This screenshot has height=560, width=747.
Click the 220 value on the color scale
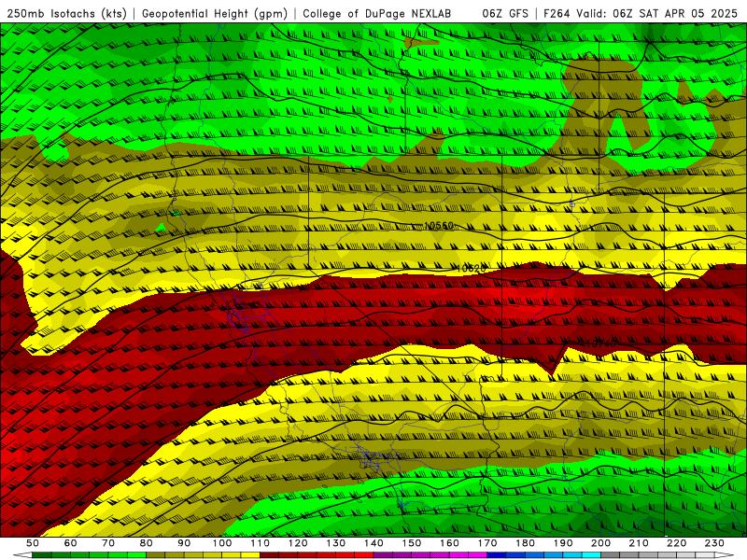tap(676, 543)
